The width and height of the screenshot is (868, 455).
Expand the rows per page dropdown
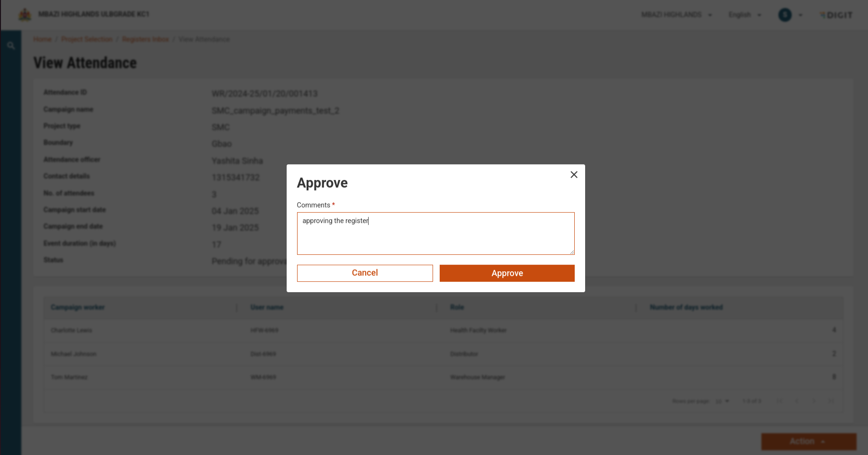[x=722, y=401]
